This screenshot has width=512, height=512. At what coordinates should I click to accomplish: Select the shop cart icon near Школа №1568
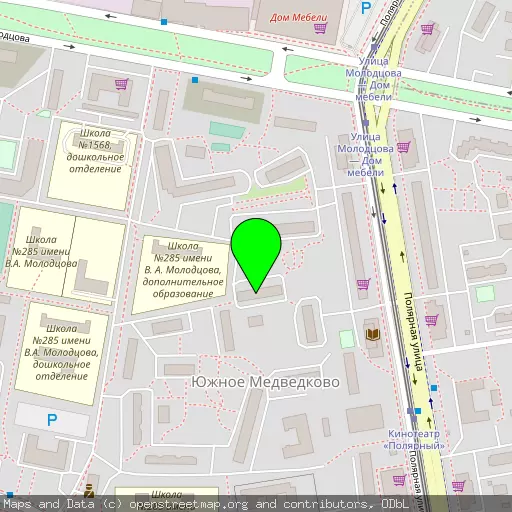pyautogui.click(x=122, y=84)
